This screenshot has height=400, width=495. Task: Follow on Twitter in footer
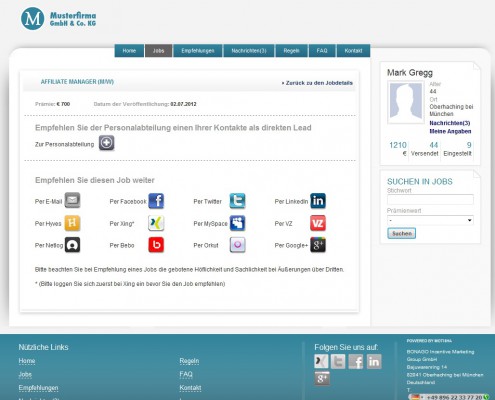338,361
